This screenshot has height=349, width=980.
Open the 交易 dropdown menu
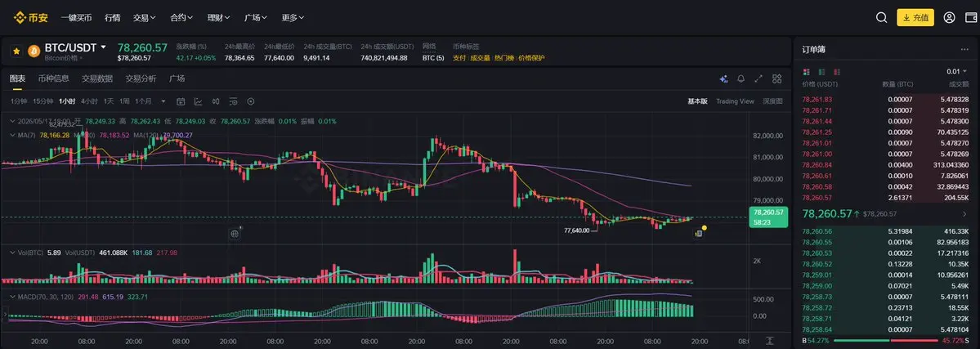pyautogui.click(x=145, y=17)
